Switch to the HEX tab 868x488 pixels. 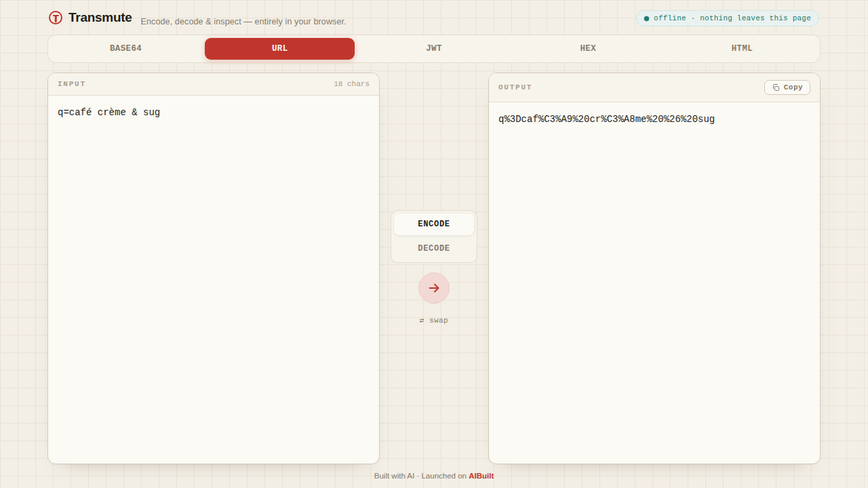pos(588,49)
